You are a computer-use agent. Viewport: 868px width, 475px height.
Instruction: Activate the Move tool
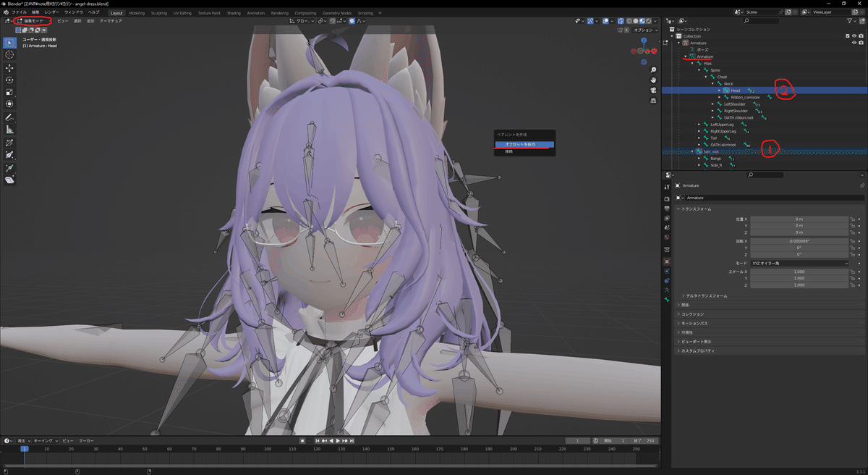click(x=9, y=68)
